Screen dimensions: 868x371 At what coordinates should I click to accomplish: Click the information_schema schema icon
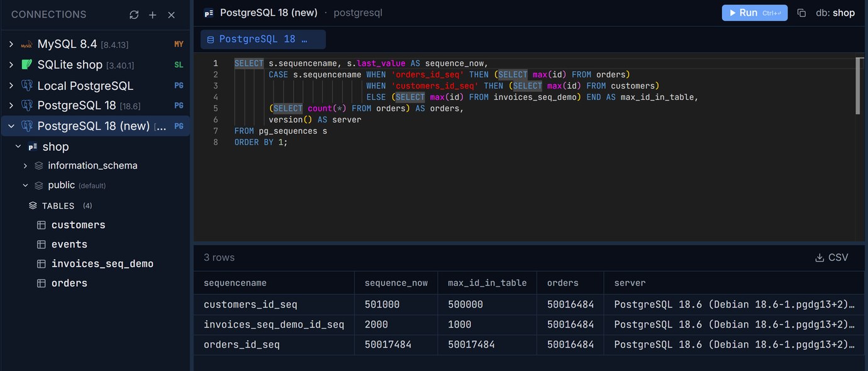coord(39,165)
